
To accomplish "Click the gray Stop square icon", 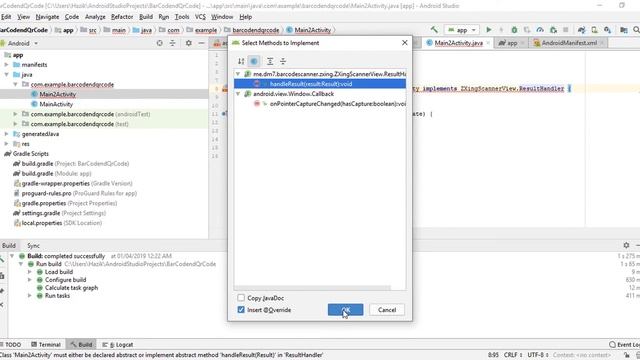I will pyautogui.click(x=566, y=30).
